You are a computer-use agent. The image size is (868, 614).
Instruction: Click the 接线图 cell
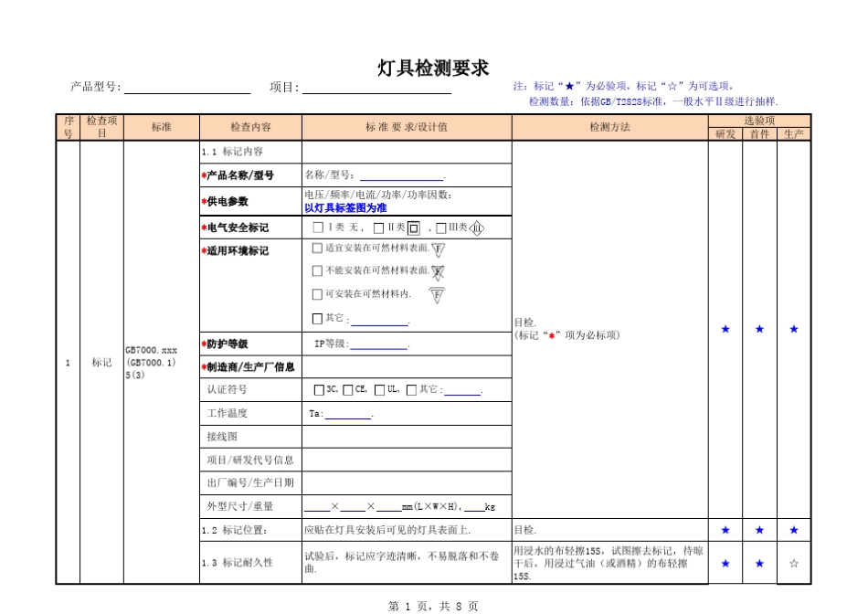(x=250, y=437)
